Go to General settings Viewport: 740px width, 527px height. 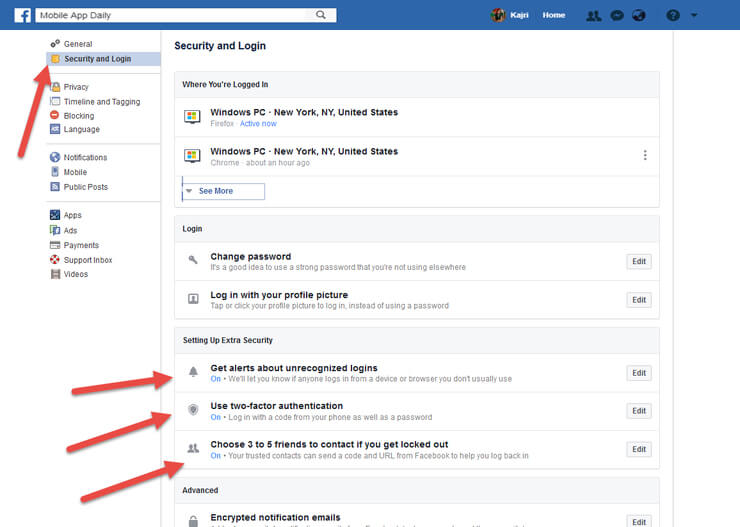click(x=78, y=44)
